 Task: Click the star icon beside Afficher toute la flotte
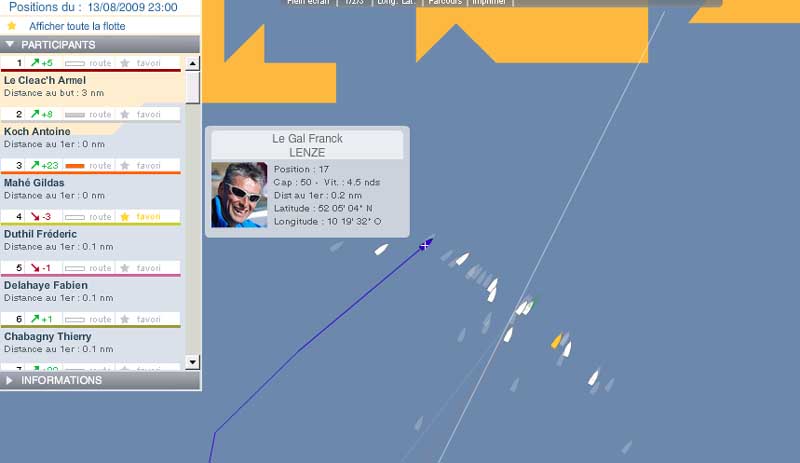(x=12, y=26)
